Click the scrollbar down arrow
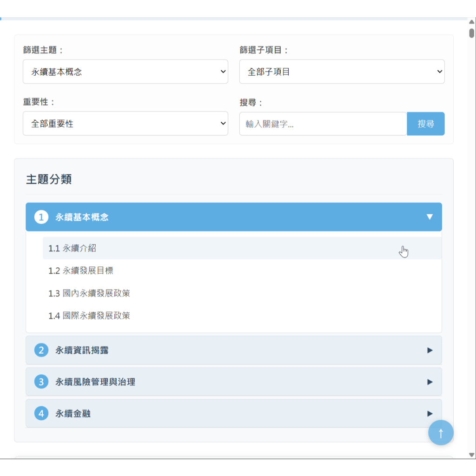This screenshot has height=476, width=476. coord(471,455)
